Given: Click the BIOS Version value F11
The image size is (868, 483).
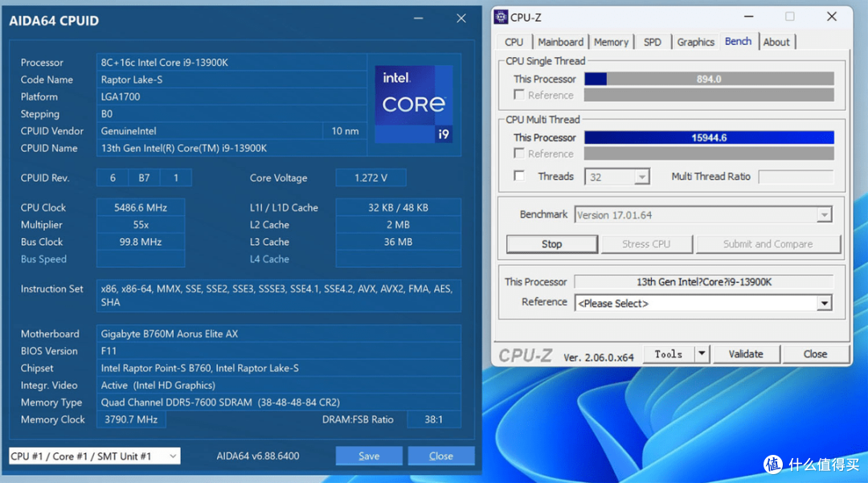Looking at the screenshot, I should 279,350.
